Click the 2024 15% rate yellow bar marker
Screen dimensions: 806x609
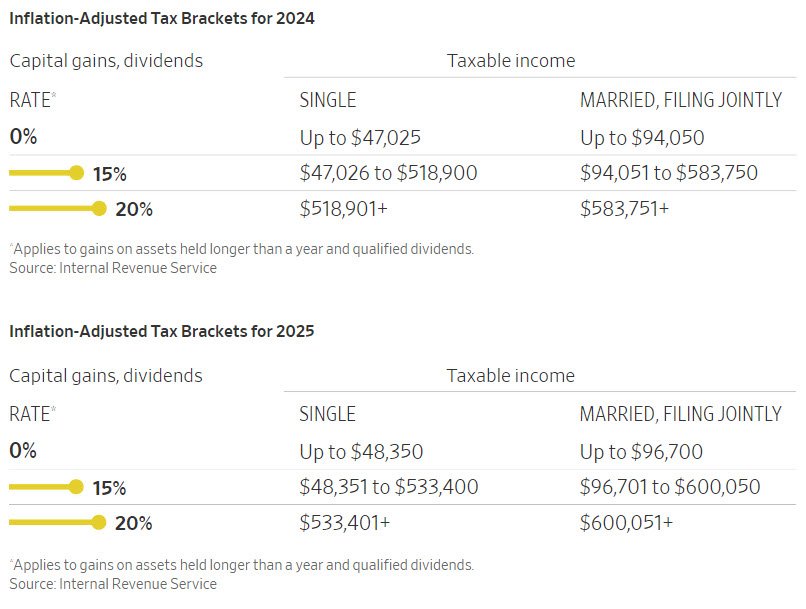47,173
